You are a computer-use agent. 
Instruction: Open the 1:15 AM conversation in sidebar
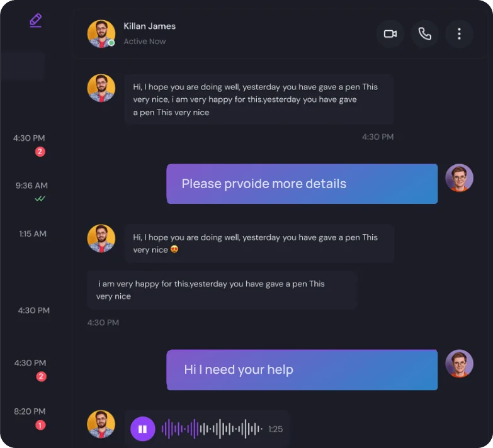click(x=33, y=233)
